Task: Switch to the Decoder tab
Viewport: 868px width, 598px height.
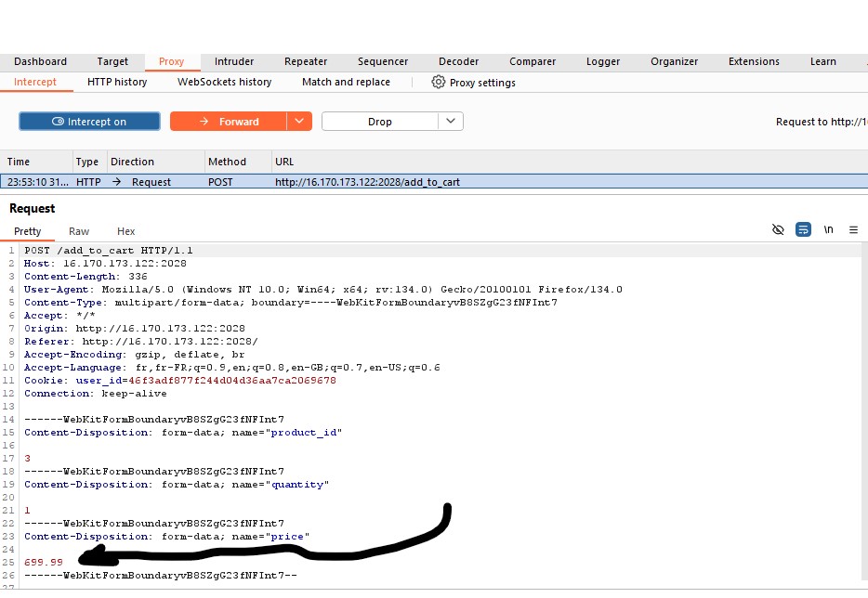Action: coord(458,61)
